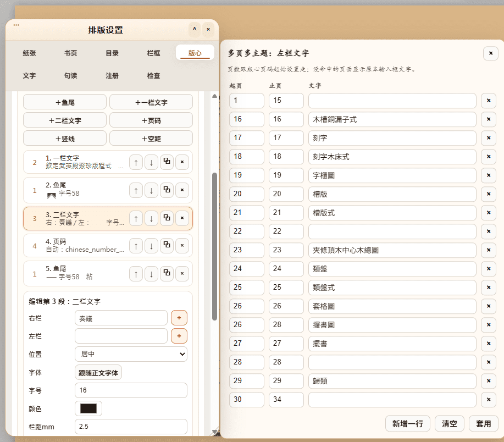The width and height of the screenshot is (504, 442).
Task: Close the 多页多主题 dialog
Action: [491, 53]
